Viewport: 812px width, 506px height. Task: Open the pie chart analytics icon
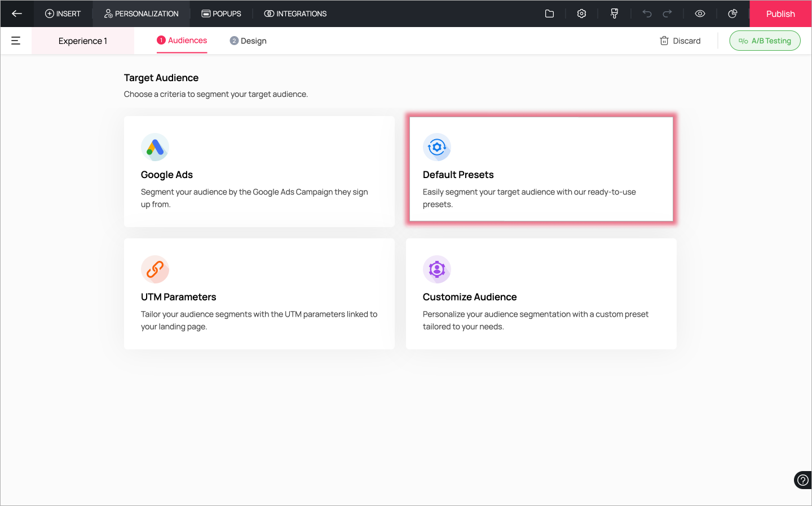click(x=732, y=14)
